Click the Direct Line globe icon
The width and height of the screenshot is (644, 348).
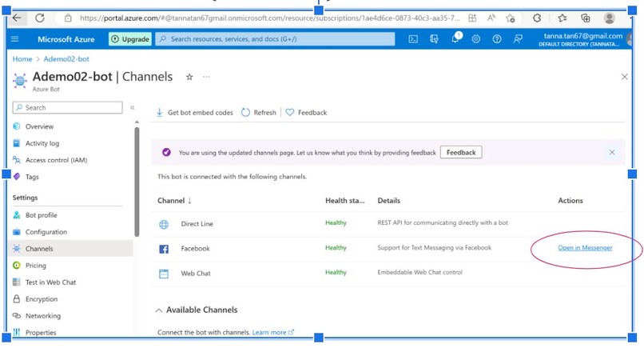(x=164, y=224)
